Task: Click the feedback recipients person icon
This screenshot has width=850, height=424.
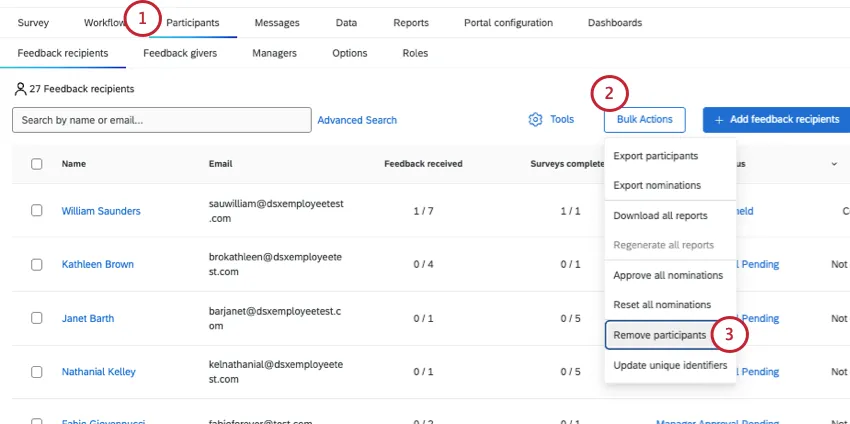Action: point(21,89)
